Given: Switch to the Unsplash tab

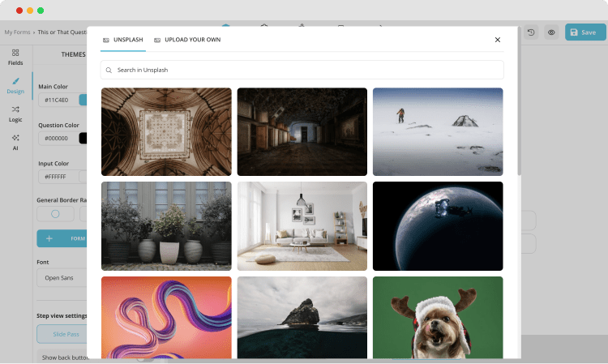Looking at the screenshot, I should (x=123, y=40).
